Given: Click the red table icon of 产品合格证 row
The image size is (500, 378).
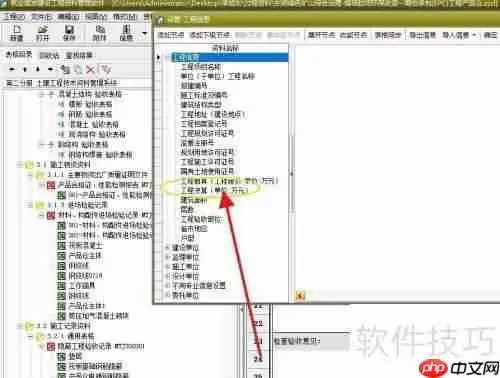Looking at the screenshot, I should pyautogui.click(x=51, y=185).
